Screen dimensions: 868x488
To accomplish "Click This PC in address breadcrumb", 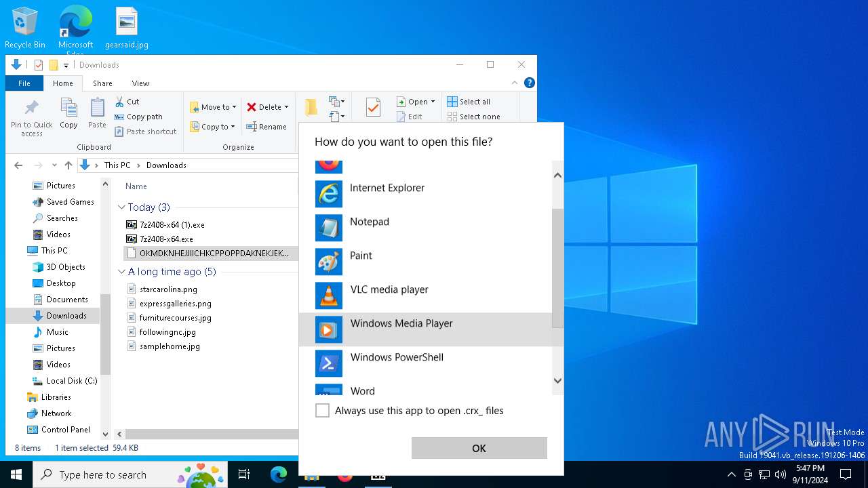I will (x=117, y=165).
